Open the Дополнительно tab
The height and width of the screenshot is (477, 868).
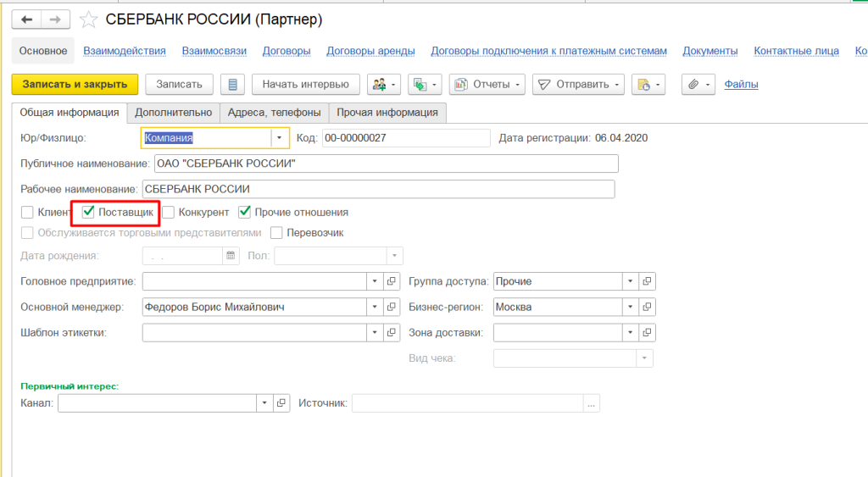(173, 112)
